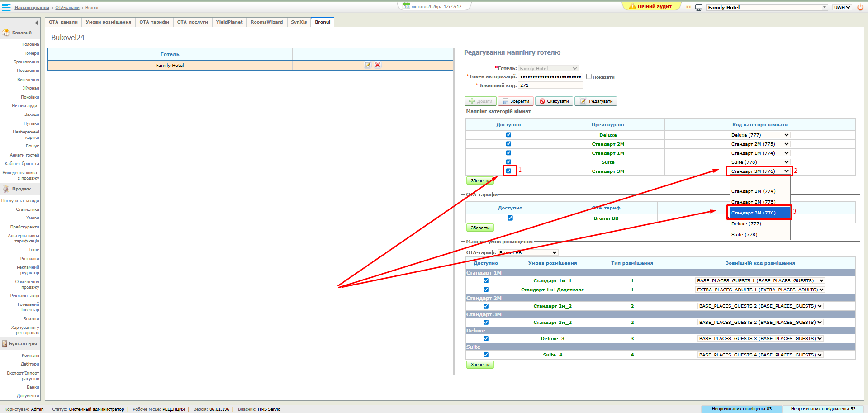Open the ОТА-тарифи tab
Viewport: 868px width, 413px height.
[154, 22]
